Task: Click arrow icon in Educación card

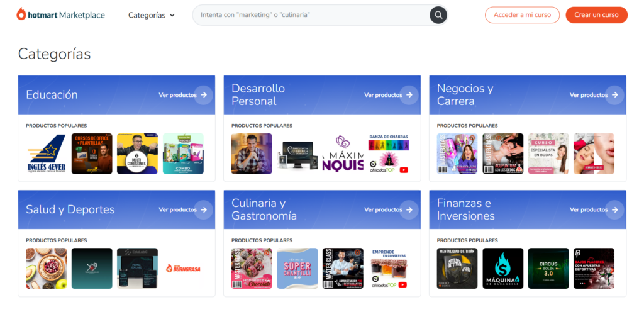Action: pos(203,95)
